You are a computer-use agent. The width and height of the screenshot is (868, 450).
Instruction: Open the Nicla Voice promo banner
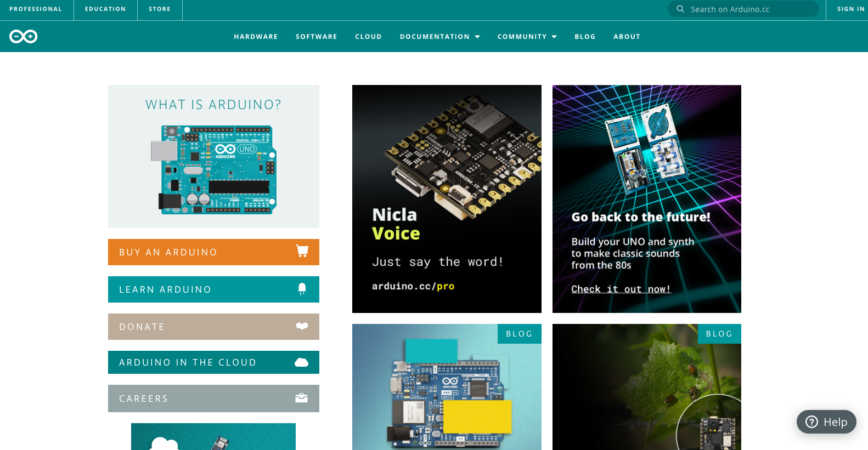447,198
